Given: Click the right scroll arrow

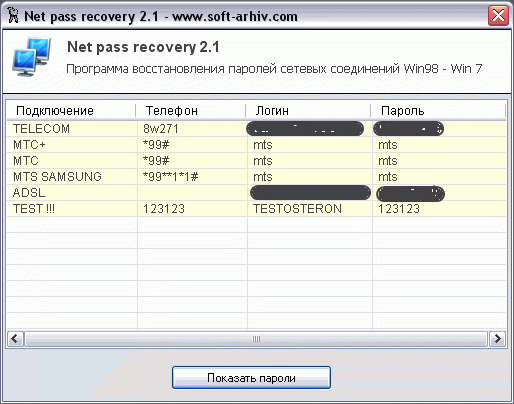Looking at the screenshot, I should [x=497, y=339].
